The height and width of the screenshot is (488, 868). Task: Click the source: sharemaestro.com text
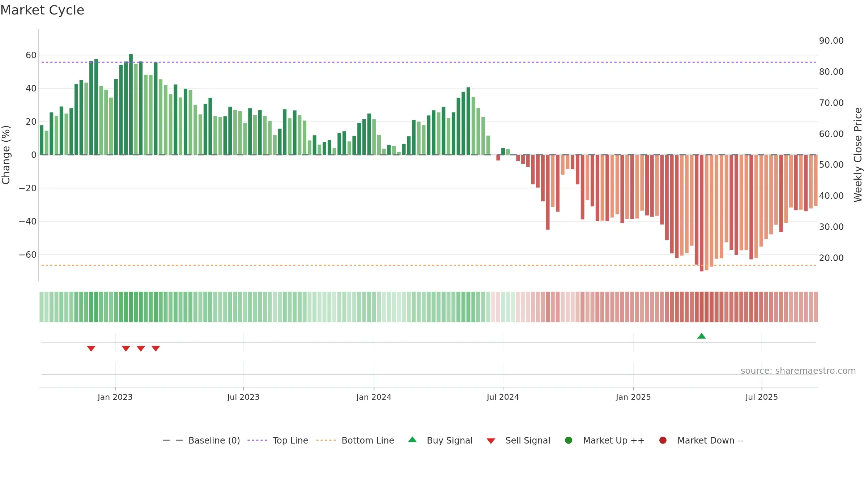pyautogui.click(x=798, y=371)
